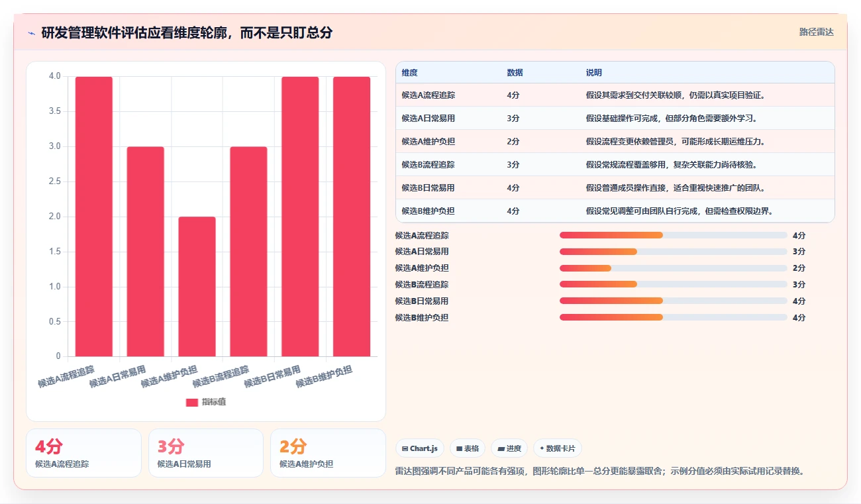The width and height of the screenshot is (861, 504).
Task: Select the 候选B日常易用 table row name
Action: 428,188
